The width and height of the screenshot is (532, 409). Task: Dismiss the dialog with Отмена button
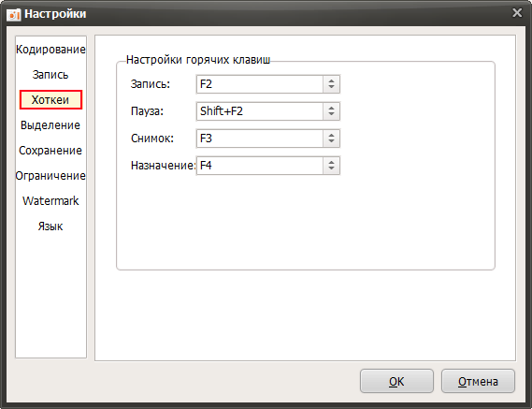[x=478, y=381]
